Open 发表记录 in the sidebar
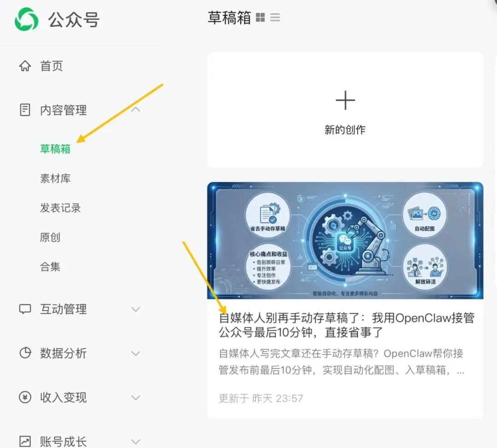 pyautogui.click(x=60, y=208)
